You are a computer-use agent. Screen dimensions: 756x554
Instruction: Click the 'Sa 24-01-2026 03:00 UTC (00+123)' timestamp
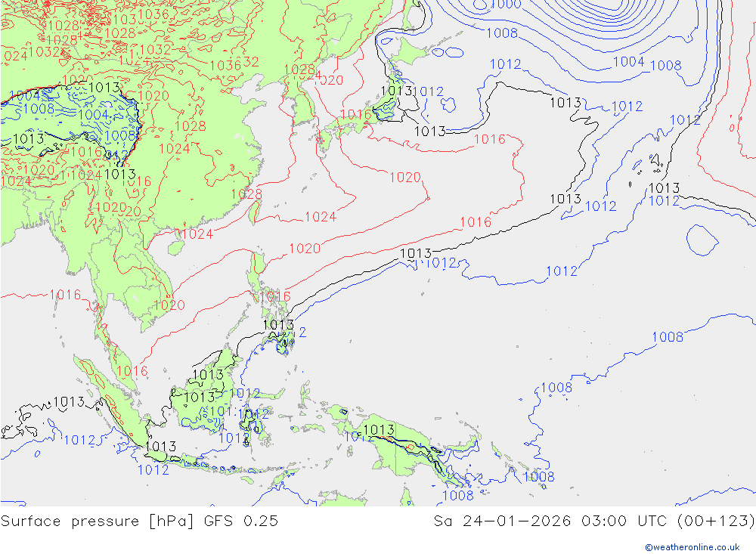(594, 522)
